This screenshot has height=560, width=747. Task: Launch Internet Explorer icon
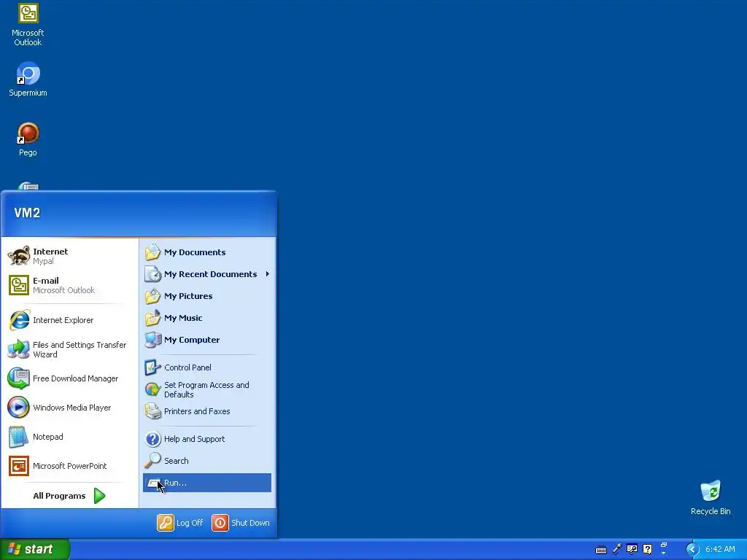[18, 320]
